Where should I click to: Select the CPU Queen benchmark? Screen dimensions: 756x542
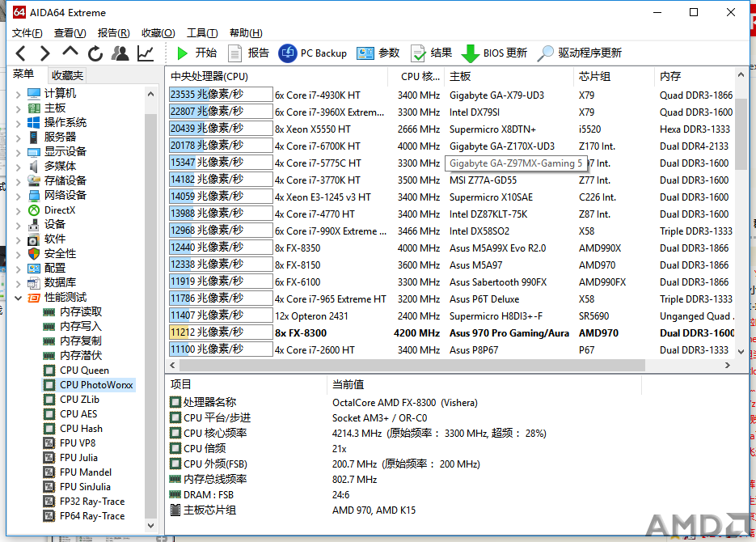pos(84,371)
